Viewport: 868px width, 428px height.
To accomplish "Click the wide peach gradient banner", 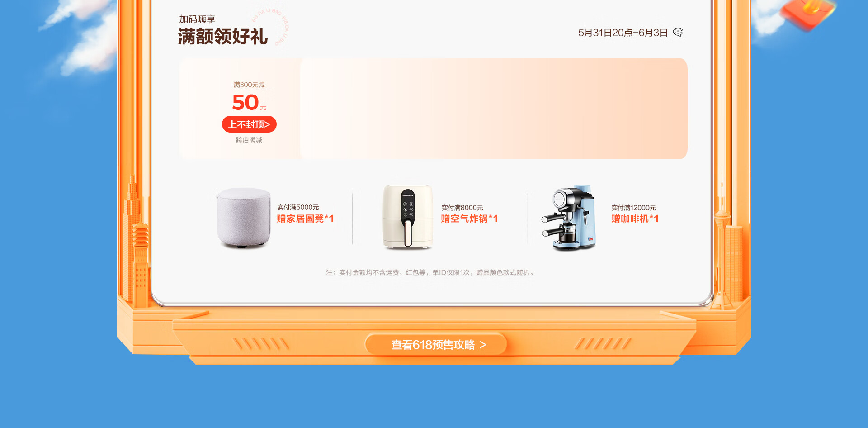I will point(494,109).
